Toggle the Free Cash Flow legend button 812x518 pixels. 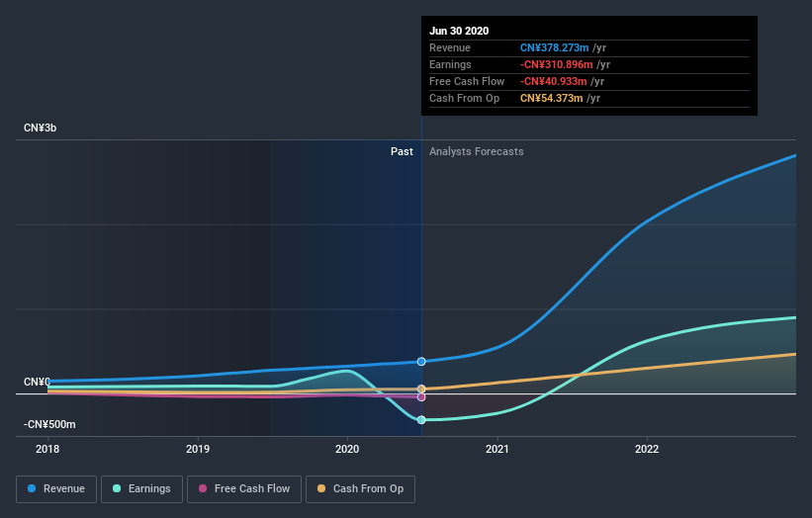click(244, 489)
